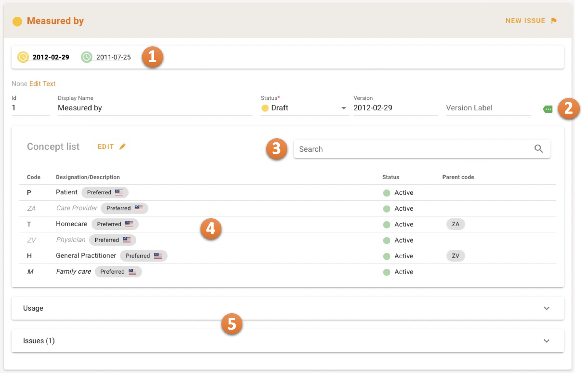The image size is (588, 373).
Task: Click the New Issue button
Action: tap(525, 21)
